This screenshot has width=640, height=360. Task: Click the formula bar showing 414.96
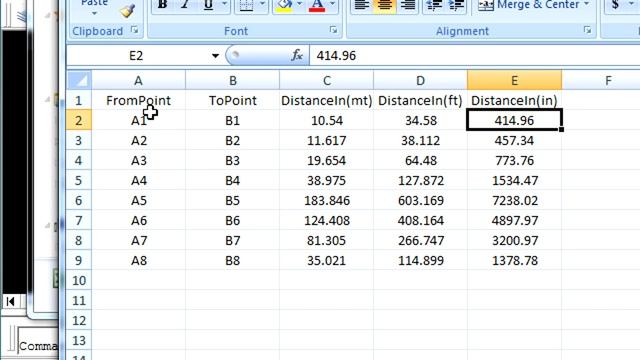click(475, 56)
